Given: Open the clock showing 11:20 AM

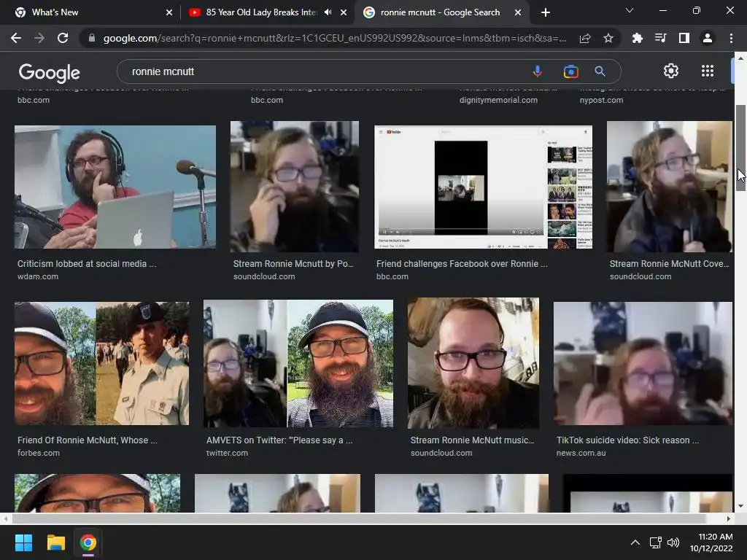Looking at the screenshot, I should point(711,542).
